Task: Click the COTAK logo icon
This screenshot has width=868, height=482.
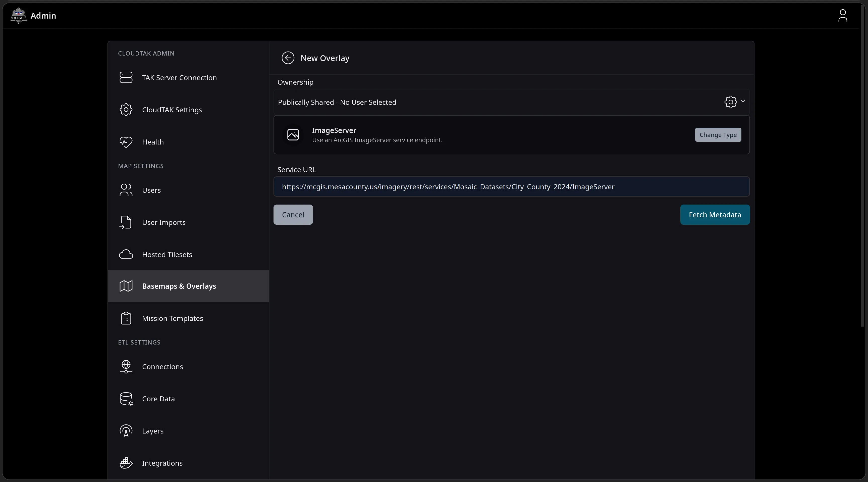Action: pyautogui.click(x=19, y=16)
